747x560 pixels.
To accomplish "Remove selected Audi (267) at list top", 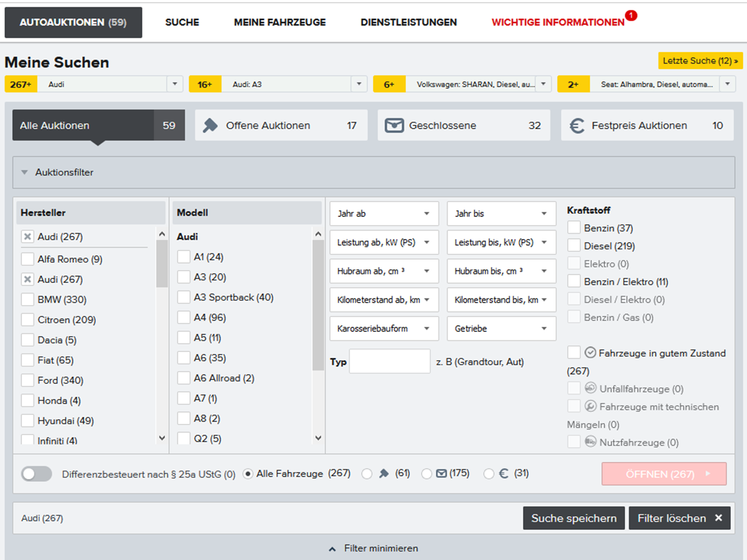I will (x=27, y=236).
